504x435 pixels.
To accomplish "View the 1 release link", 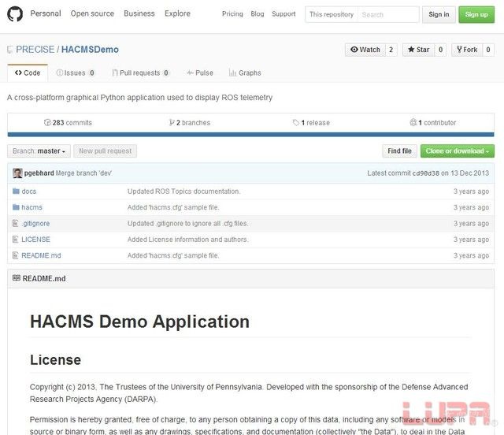I will [x=311, y=123].
